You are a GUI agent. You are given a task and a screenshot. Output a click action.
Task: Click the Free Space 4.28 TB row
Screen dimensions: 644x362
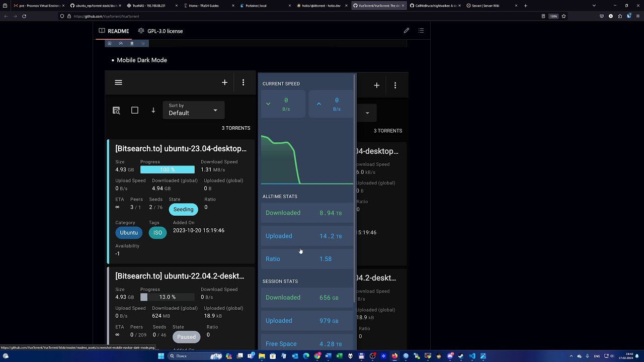tap(307, 344)
